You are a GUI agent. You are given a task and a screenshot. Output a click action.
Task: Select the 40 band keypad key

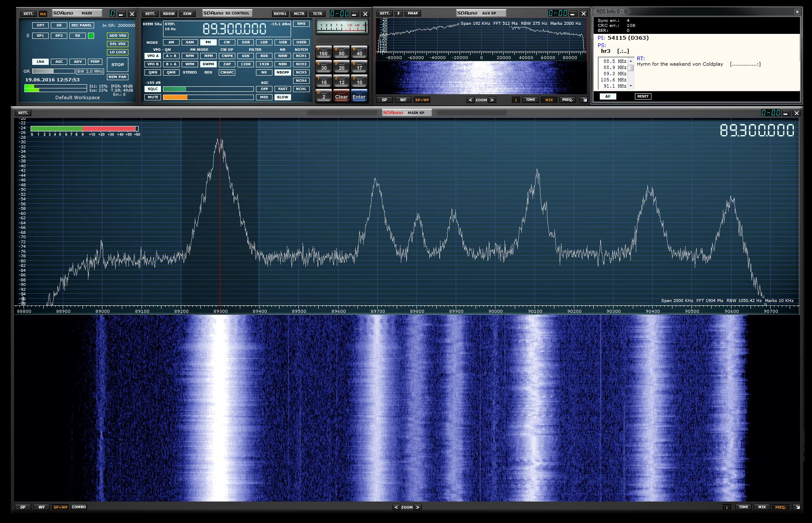359,52
